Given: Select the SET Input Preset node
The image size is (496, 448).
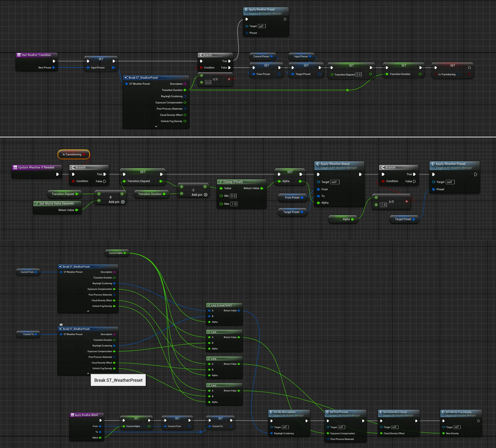Looking at the screenshot, I should (x=101, y=63).
